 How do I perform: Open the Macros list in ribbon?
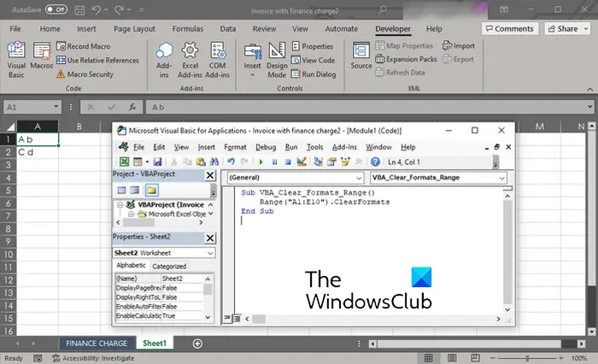pos(42,56)
